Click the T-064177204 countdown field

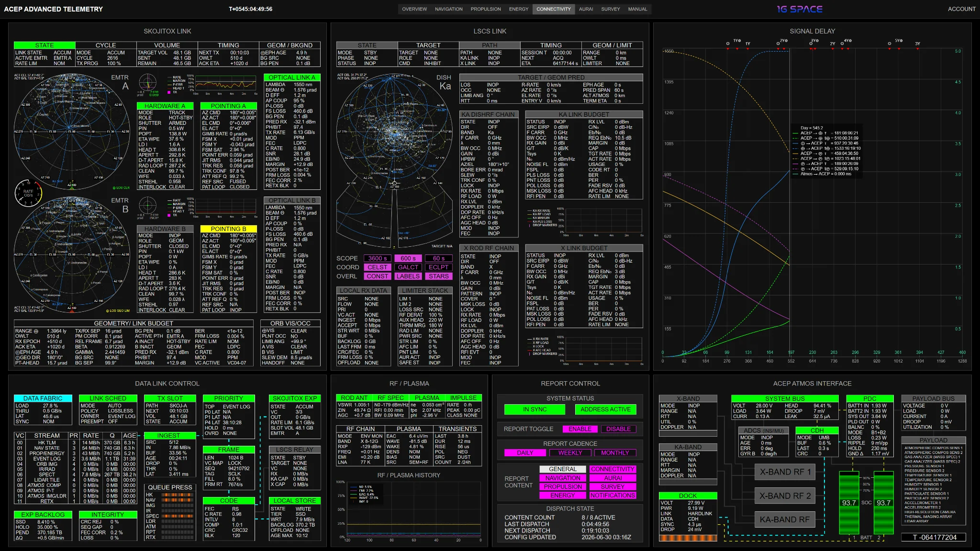pyautogui.click(x=934, y=537)
